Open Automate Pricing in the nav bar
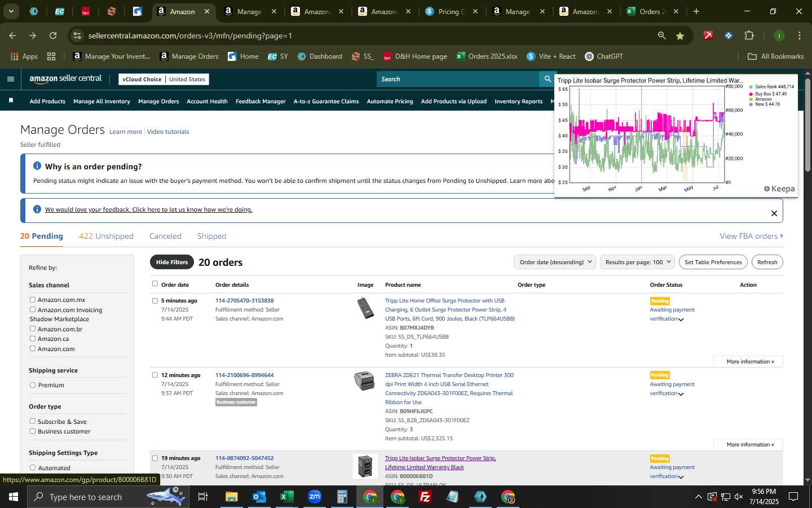 coord(390,102)
